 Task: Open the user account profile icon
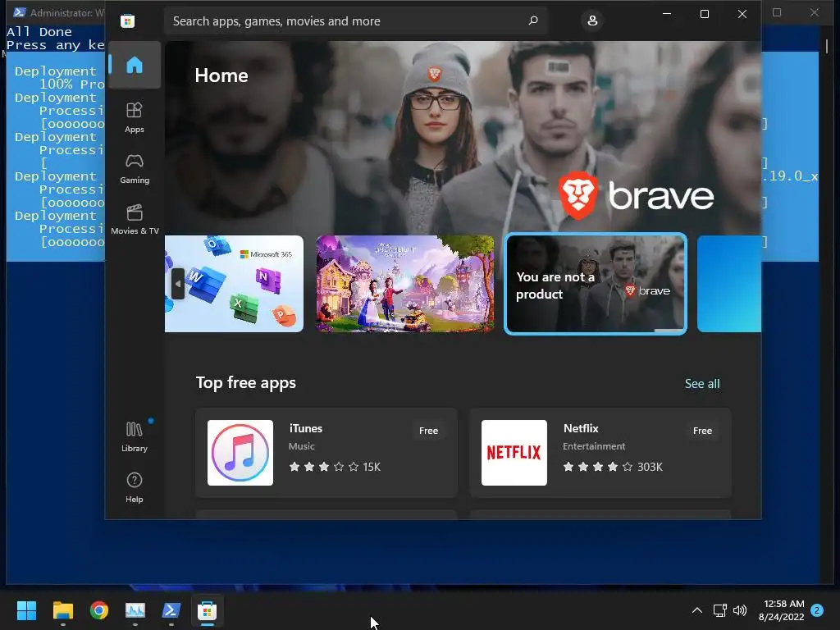592,21
